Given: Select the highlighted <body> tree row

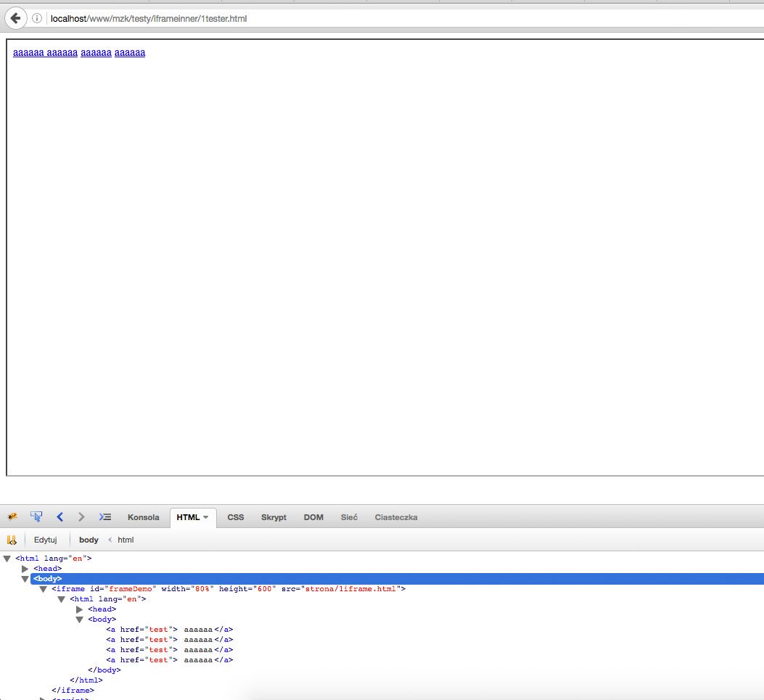Looking at the screenshot, I should (x=397, y=579).
